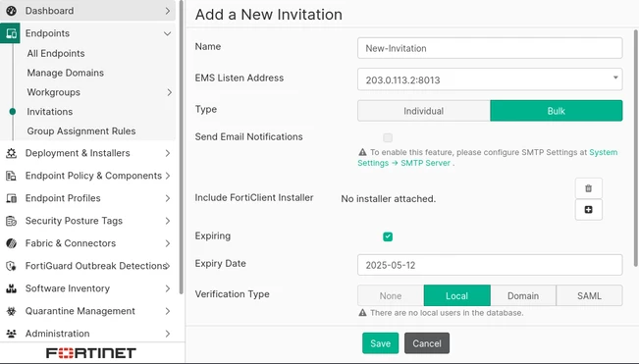Expand the Dashboard menu chevron
The image size is (639, 364).
tap(168, 11)
